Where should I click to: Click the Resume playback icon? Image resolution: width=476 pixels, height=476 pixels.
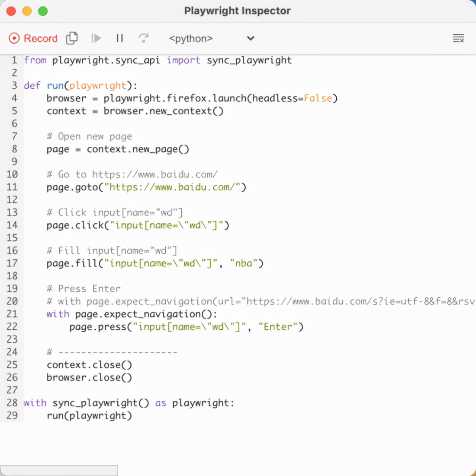[96, 38]
